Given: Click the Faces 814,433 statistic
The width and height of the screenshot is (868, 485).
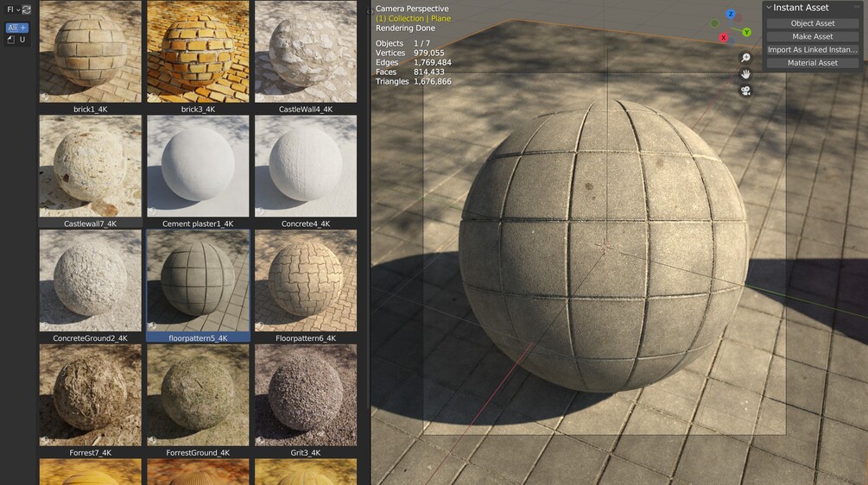Looking at the screenshot, I should pos(409,72).
